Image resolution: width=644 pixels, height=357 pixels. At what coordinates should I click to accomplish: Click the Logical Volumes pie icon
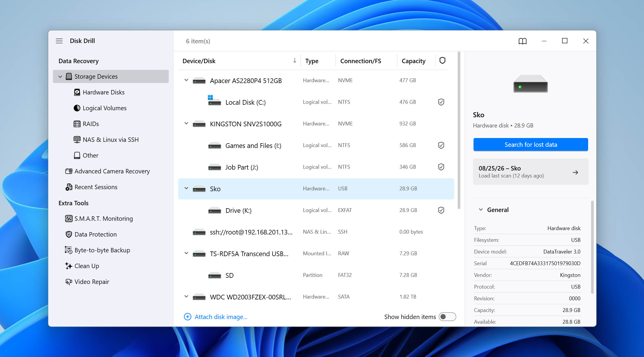pos(77,108)
